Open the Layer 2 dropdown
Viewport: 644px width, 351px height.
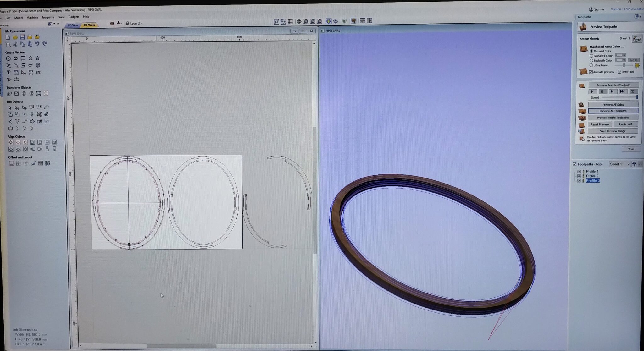141,23
